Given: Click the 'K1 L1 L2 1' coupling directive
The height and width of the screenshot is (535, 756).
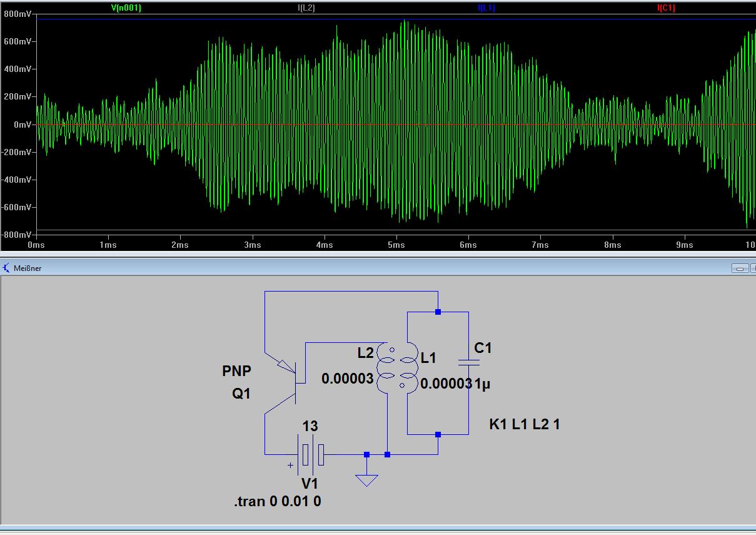Looking at the screenshot, I should (x=525, y=424).
